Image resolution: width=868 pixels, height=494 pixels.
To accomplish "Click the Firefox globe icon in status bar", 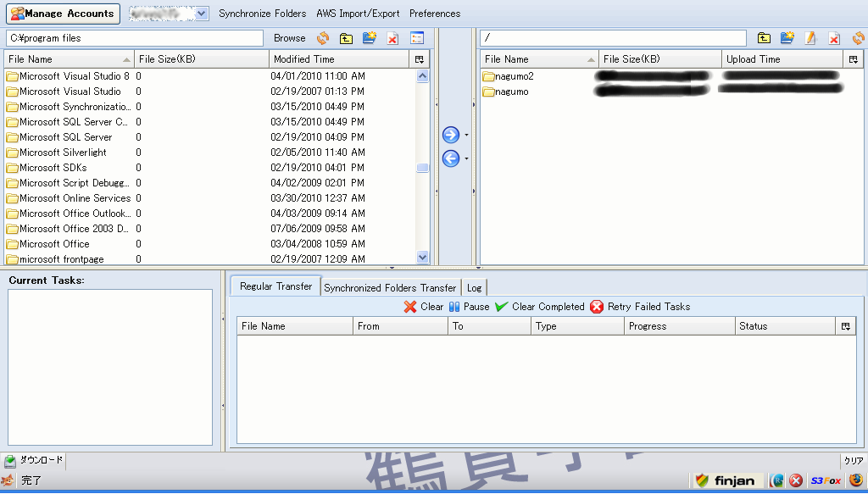I will click(x=856, y=480).
